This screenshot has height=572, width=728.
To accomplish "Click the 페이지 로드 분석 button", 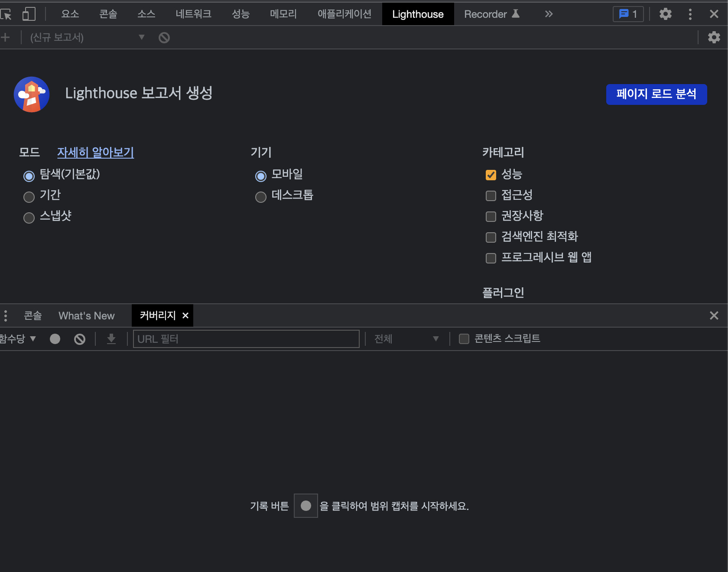I will click(656, 94).
